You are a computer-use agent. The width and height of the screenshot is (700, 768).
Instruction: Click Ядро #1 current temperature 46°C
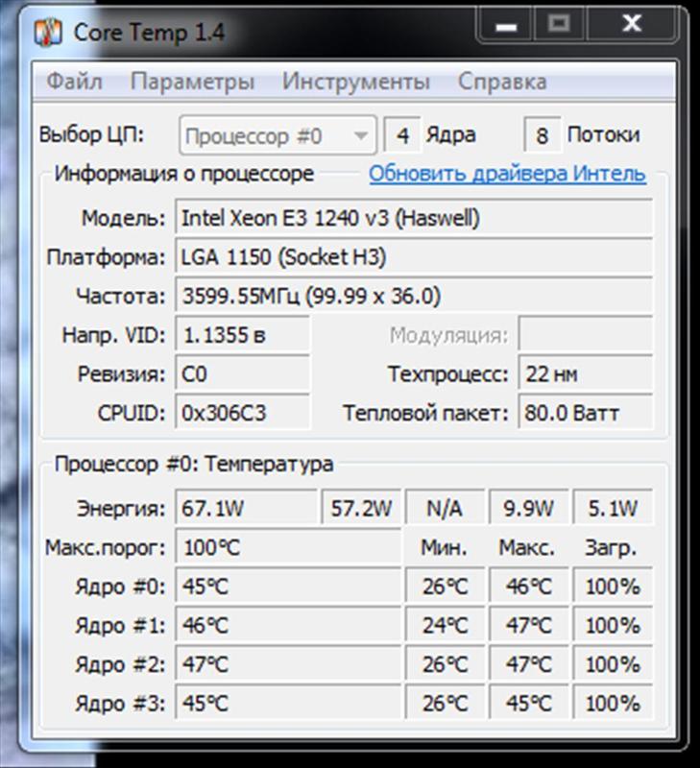pos(288,625)
